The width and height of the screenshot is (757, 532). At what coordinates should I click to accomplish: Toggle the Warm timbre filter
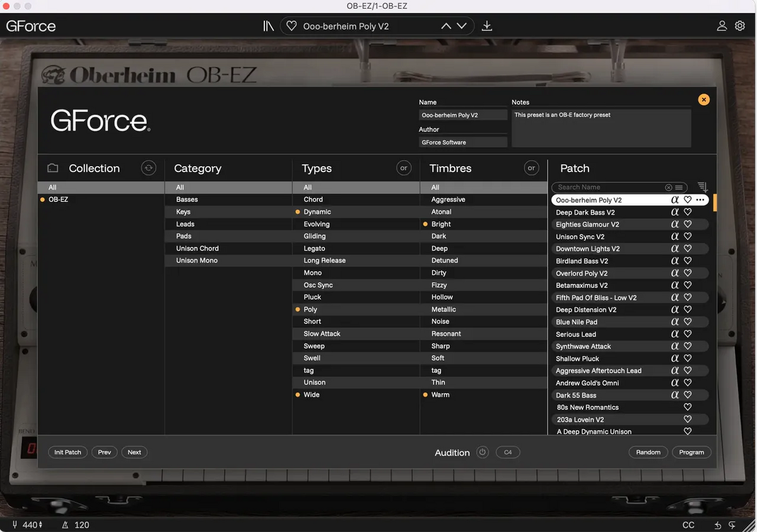click(x=483, y=395)
